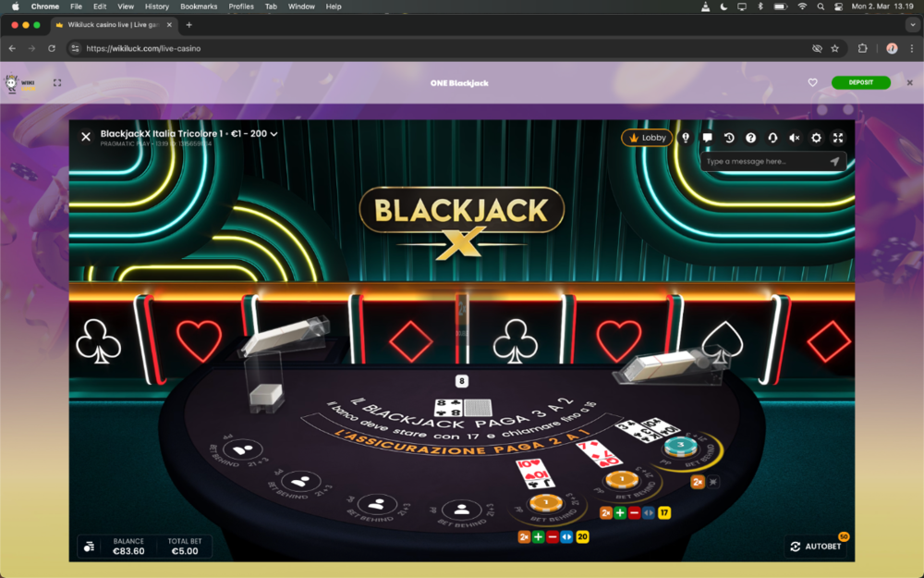Click the green DEPOSIT button
Viewport: 924px width, 578px height.
click(x=861, y=82)
